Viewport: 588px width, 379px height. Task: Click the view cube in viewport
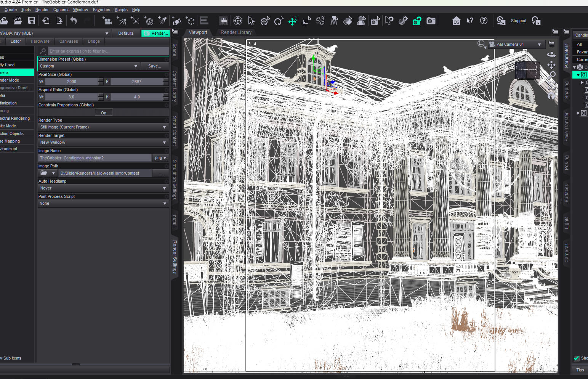click(x=527, y=71)
